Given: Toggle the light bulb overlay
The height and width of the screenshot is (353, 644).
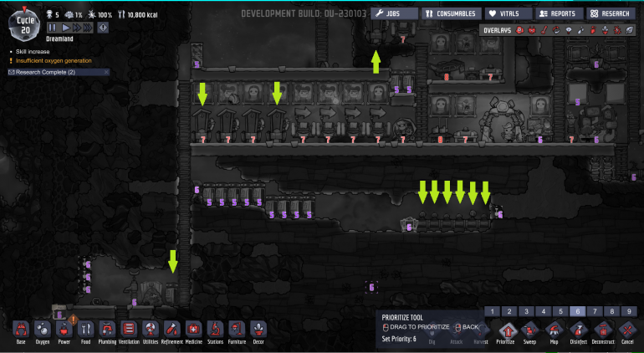Looking at the screenshot, I should click(x=569, y=30).
